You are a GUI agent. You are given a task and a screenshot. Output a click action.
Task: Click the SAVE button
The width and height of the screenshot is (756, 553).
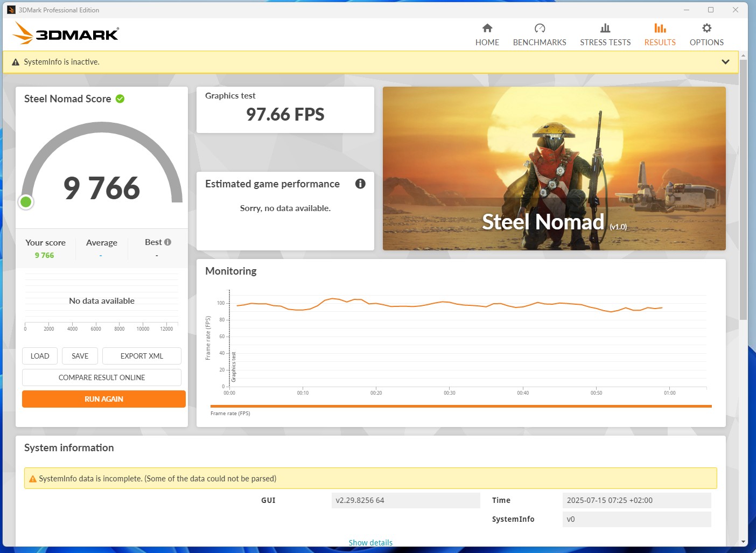(80, 356)
